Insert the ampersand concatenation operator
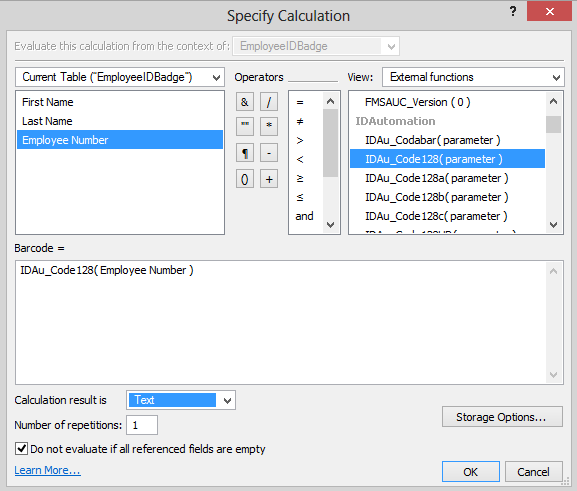Viewport: 577px width, 491px height. click(x=245, y=102)
